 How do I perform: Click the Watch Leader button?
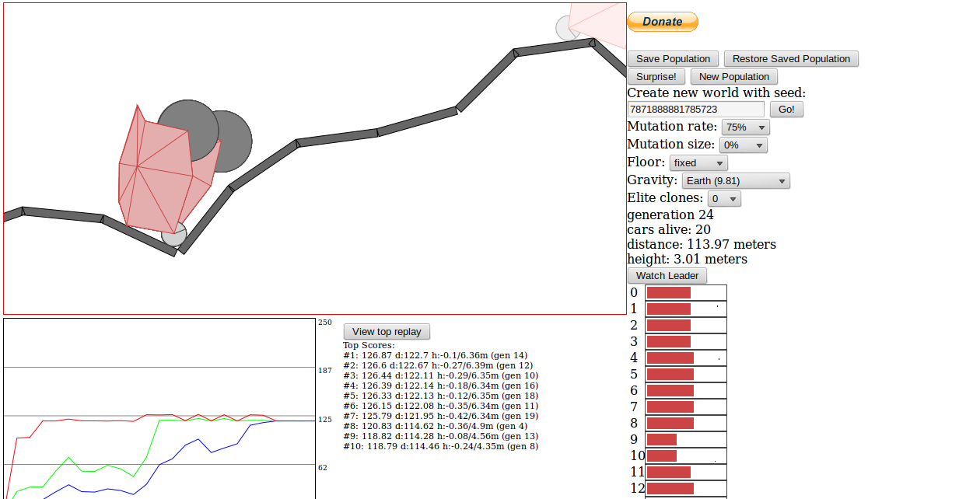click(667, 276)
